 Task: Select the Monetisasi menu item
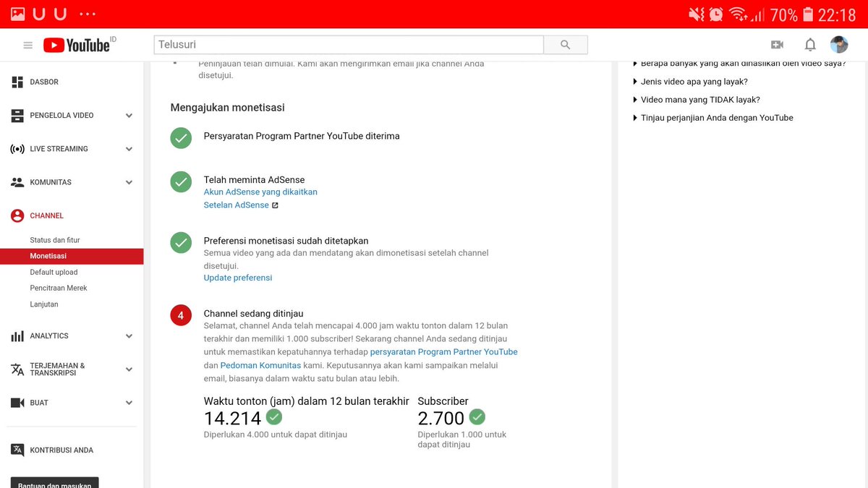click(x=72, y=256)
